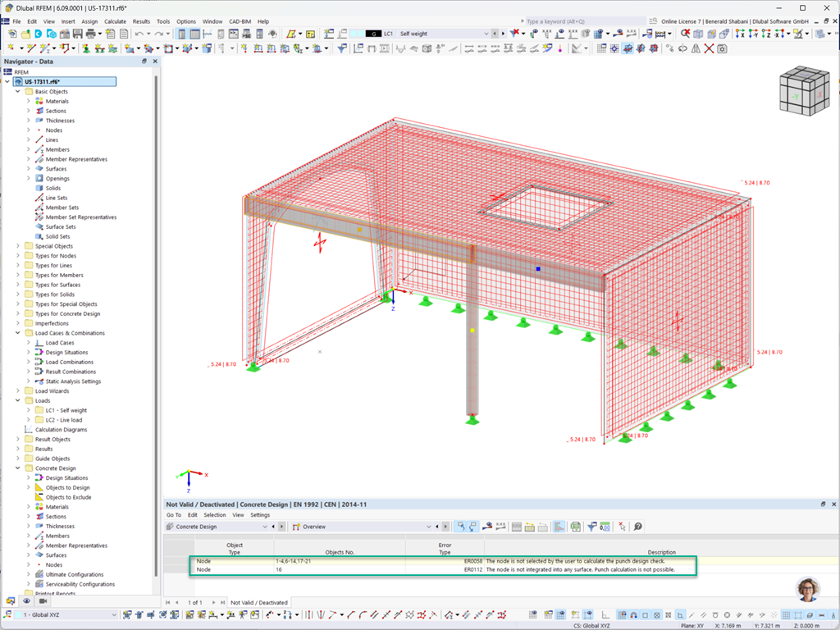
Task: Select LC2 - Live load in Navigator
Action: pyautogui.click(x=64, y=420)
